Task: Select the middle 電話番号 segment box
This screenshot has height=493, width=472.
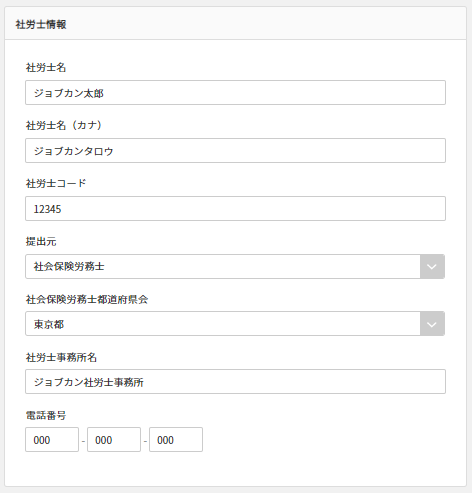Action: 114,440
